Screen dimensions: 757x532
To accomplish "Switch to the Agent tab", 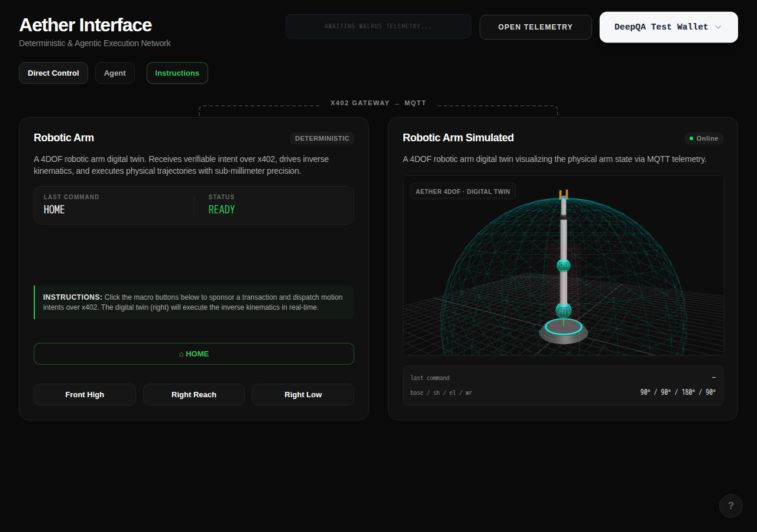I will click(115, 73).
